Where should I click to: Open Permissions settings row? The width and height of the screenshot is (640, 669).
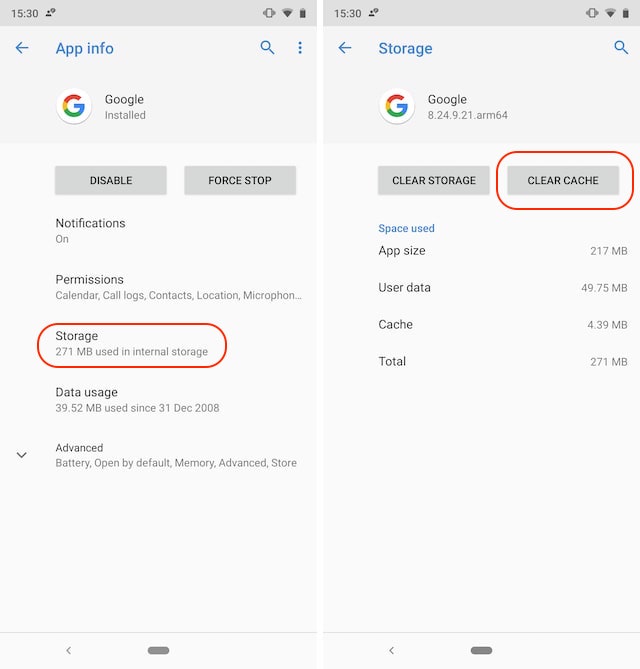click(x=158, y=287)
